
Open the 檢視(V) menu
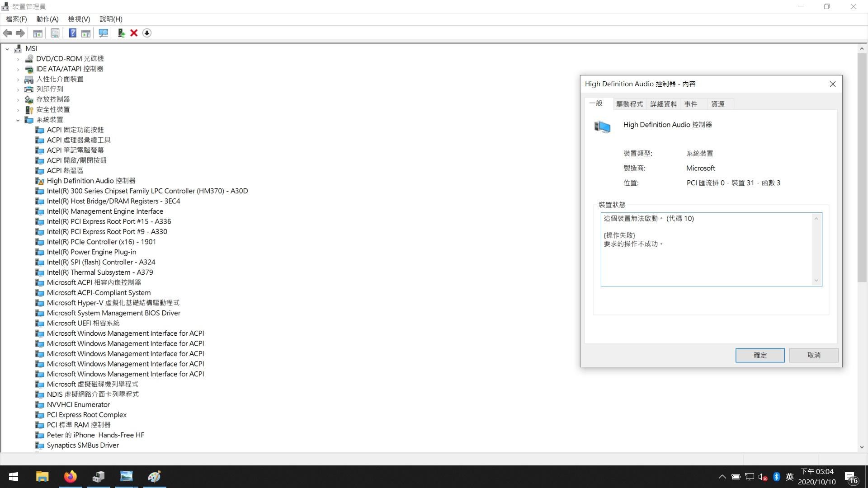(79, 19)
